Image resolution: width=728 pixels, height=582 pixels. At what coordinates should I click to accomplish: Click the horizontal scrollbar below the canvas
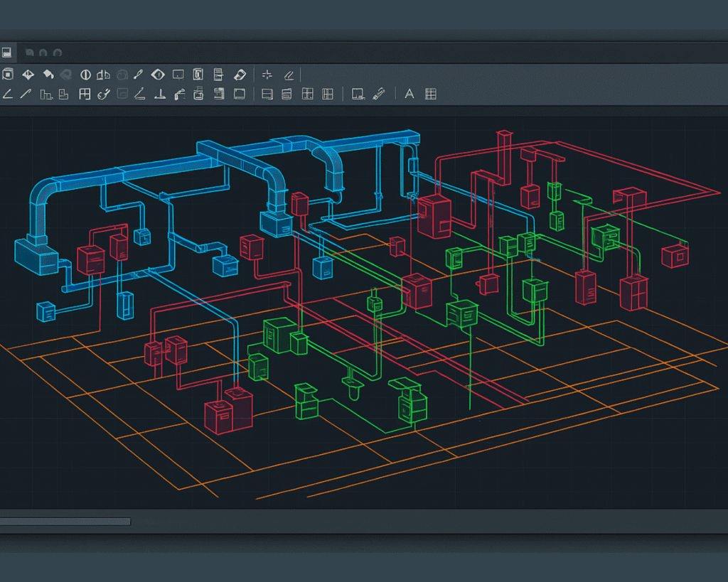(65, 522)
